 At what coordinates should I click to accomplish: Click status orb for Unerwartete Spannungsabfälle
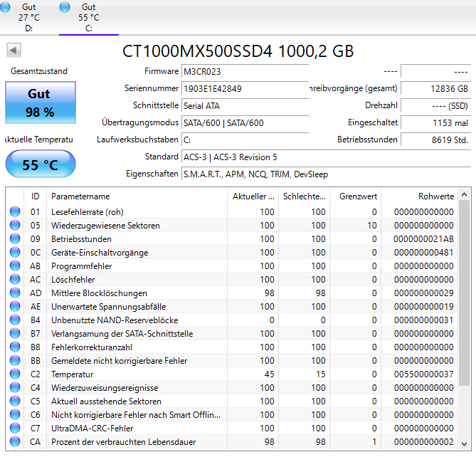[15, 306]
